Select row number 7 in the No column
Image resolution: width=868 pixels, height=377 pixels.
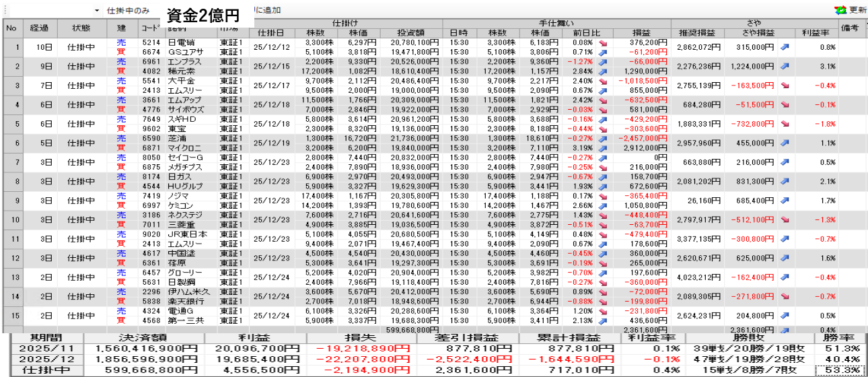coord(11,162)
